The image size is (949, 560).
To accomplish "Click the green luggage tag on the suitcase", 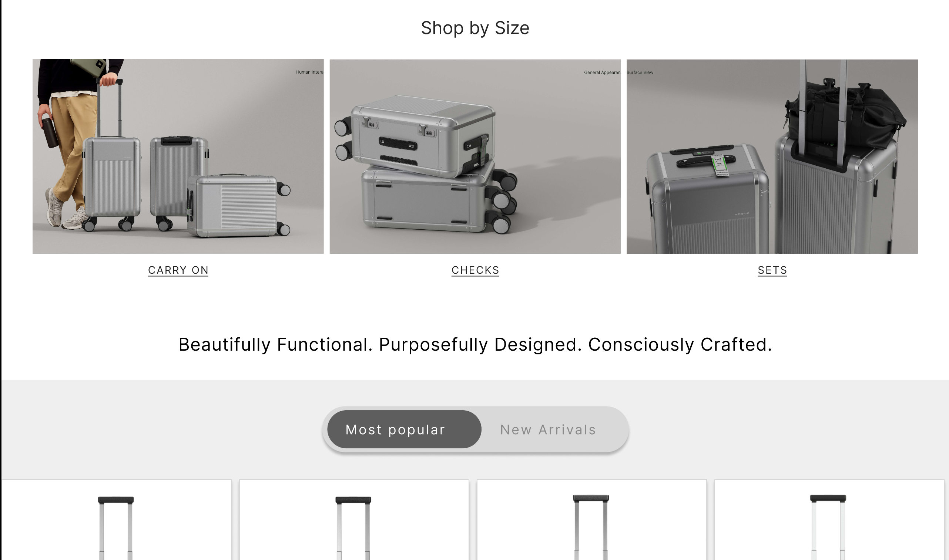I will coord(720,165).
